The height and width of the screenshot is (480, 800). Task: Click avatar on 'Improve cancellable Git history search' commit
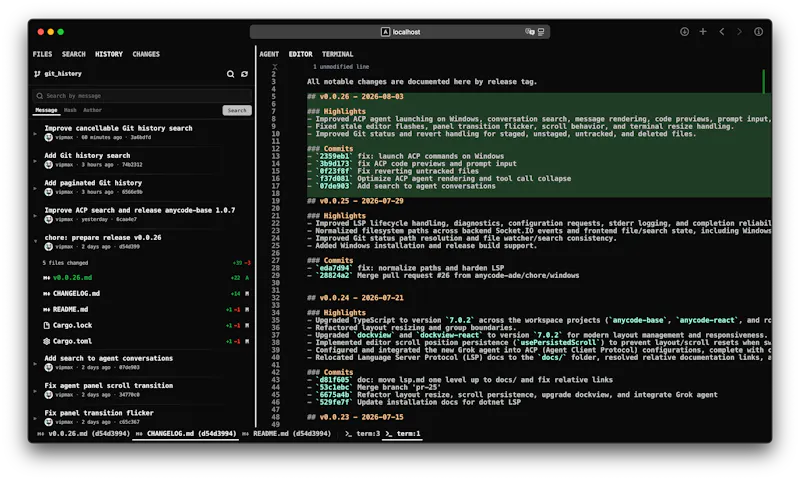(x=48, y=137)
